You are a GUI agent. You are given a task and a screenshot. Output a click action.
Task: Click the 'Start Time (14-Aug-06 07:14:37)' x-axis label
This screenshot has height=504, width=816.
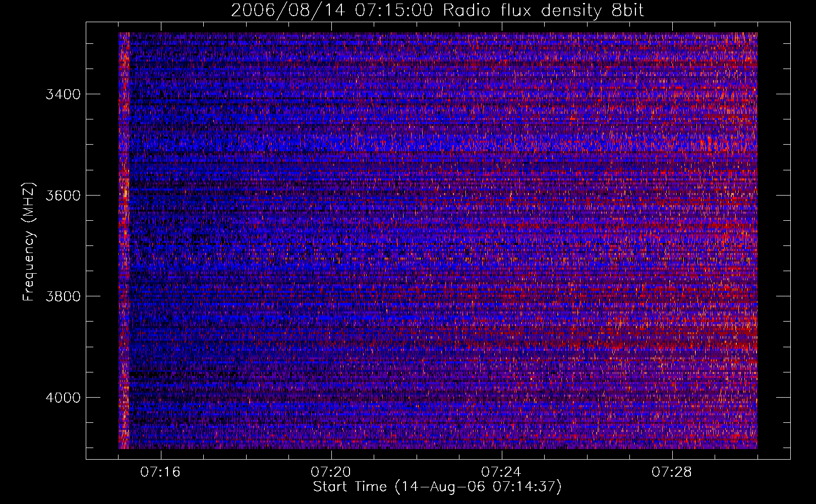pyautogui.click(x=437, y=487)
